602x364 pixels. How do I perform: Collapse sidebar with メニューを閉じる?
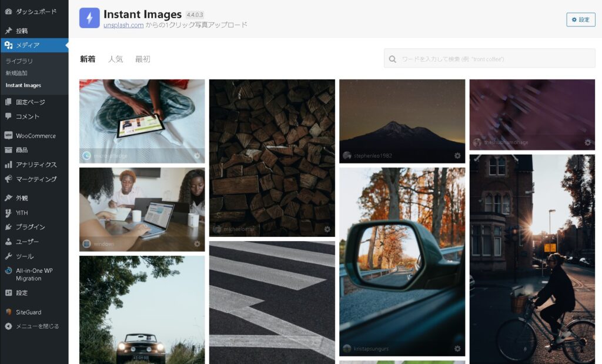37,326
